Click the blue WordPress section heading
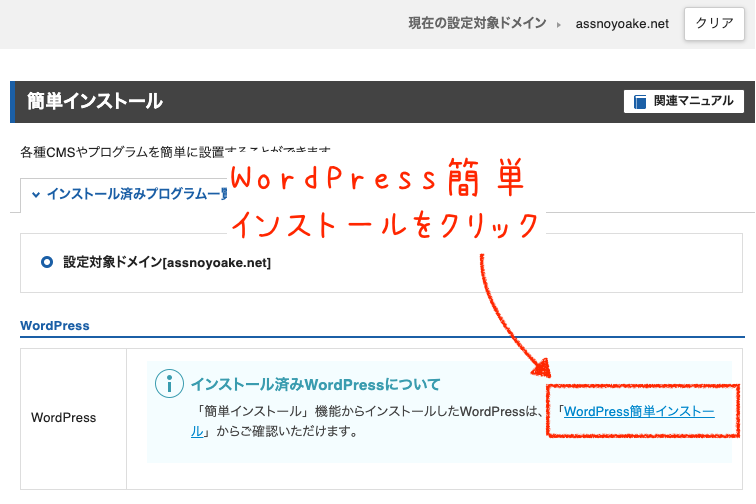The height and width of the screenshot is (504, 756). [55, 326]
